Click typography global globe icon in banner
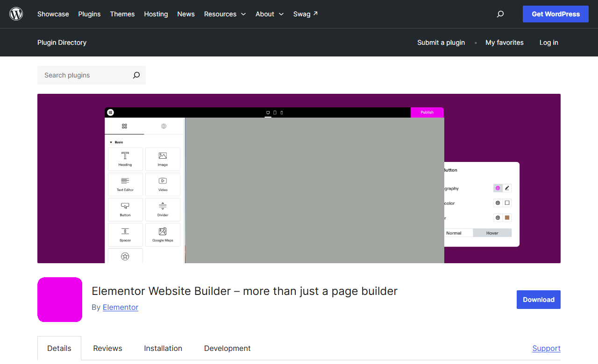This screenshot has height=364, width=598. 498,188
